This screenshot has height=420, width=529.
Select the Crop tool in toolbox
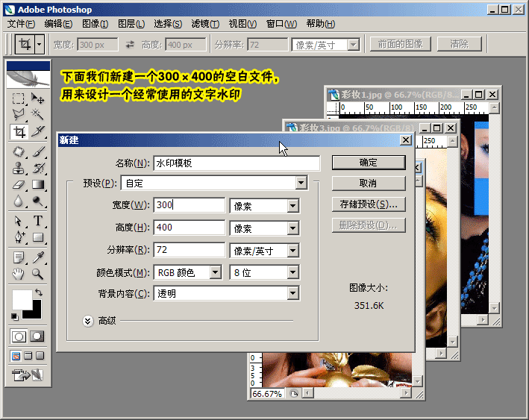19,131
